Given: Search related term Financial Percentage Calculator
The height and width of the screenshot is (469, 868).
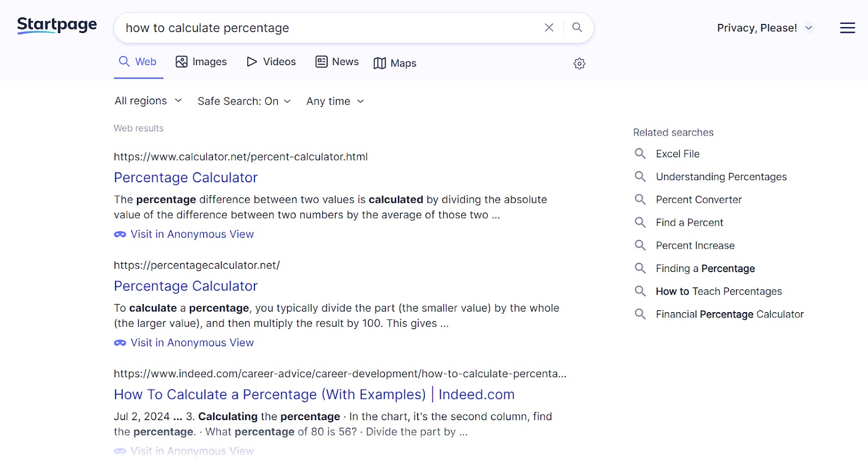Looking at the screenshot, I should [730, 314].
